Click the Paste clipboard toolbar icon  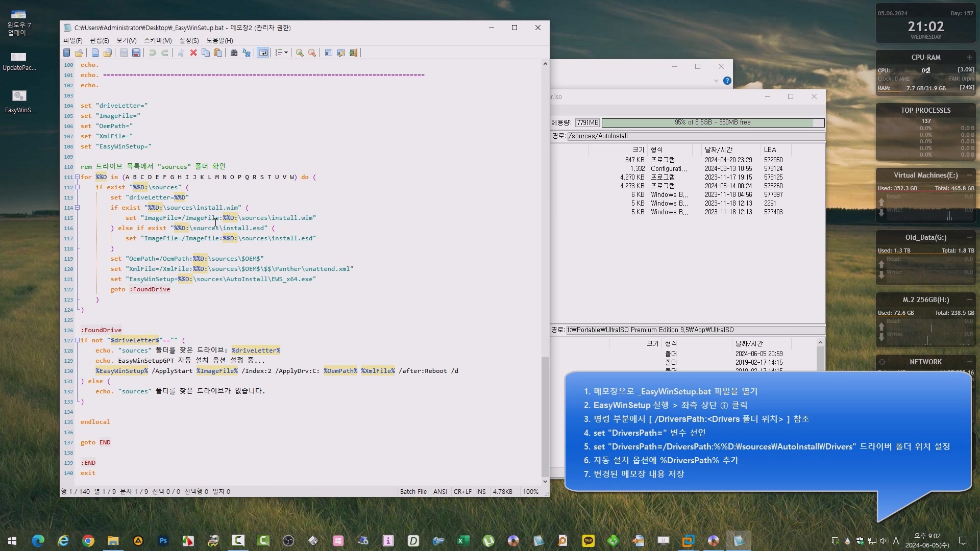218,53
